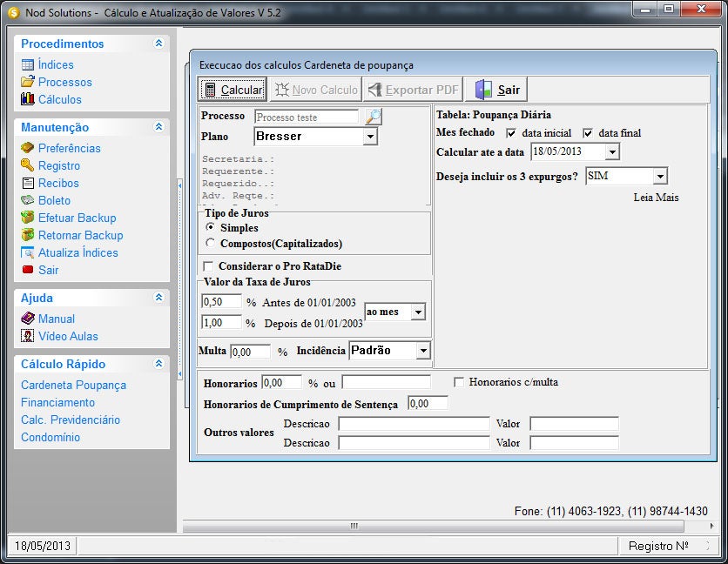Open the Boleto money icon
This screenshot has height=564, width=728.
[x=27, y=200]
